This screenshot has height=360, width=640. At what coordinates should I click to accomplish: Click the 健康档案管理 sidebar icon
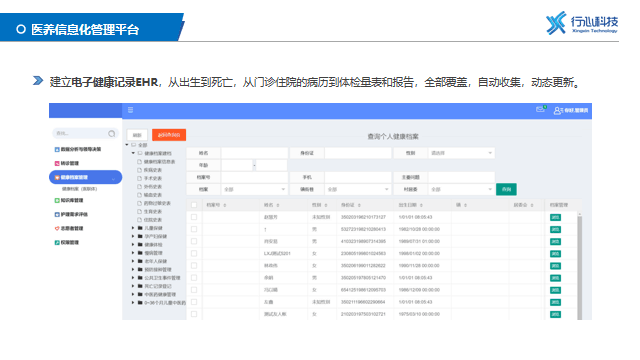click(57, 178)
